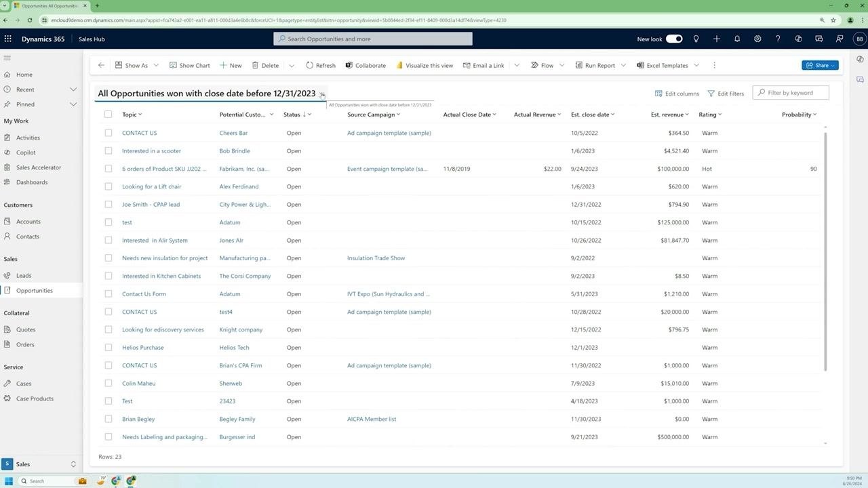Open the Dynamics 365 app launcher waffle
This screenshot has height=488, width=868.
click(8, 39)
